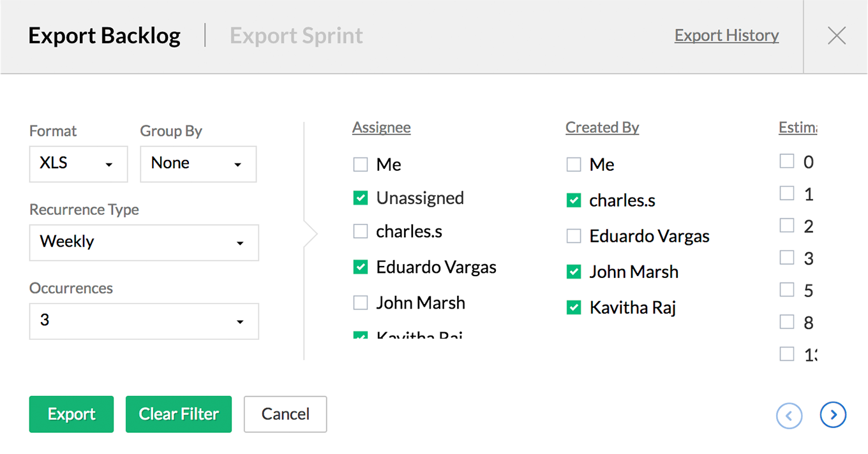This screenshot has width=868, height=454.
Task: Switch to the Export Sprint tab
Action: (296, 36)
